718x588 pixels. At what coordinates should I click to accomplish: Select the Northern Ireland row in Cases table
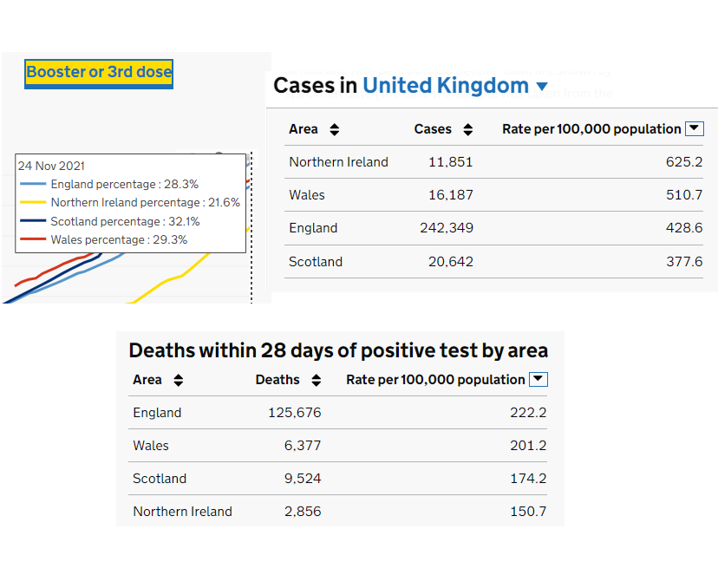338,161
